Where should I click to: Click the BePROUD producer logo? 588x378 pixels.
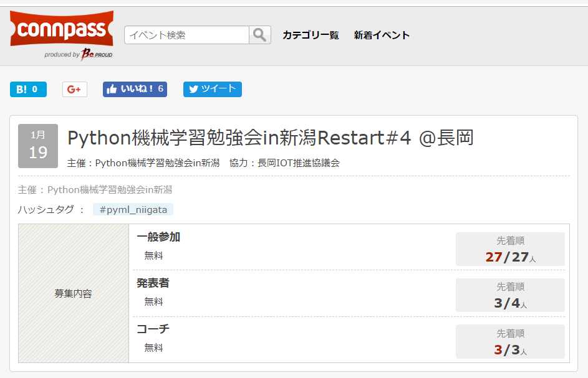tap(95, 54)
